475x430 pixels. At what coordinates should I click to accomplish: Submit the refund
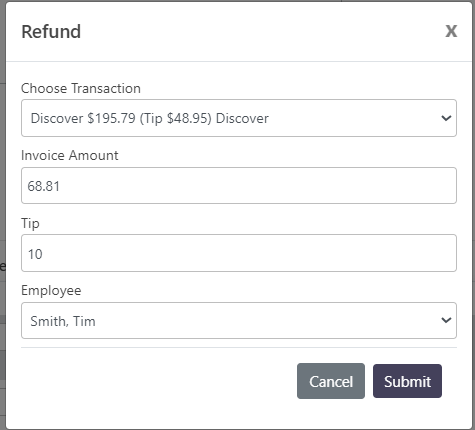[407, 381]
